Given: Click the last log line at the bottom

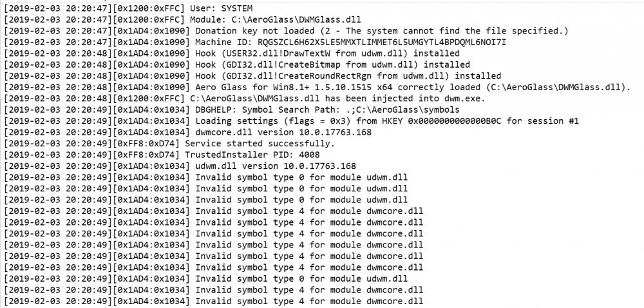Looking at the screenshot, I should [309, 300].
